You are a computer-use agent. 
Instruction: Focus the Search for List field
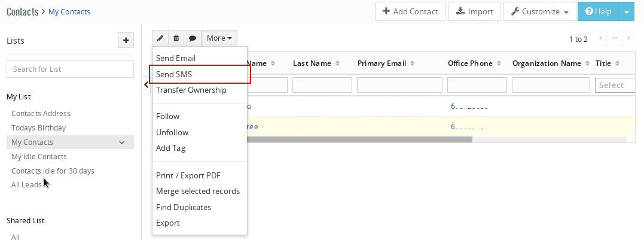(x=70, y=69)
